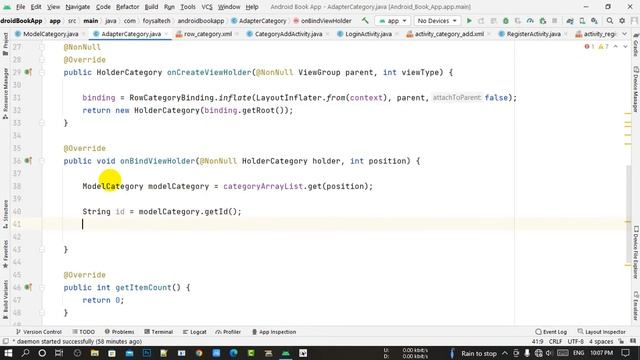Click the Stop run icon
This screenshot has width=640, height=360.
[554, 20]
